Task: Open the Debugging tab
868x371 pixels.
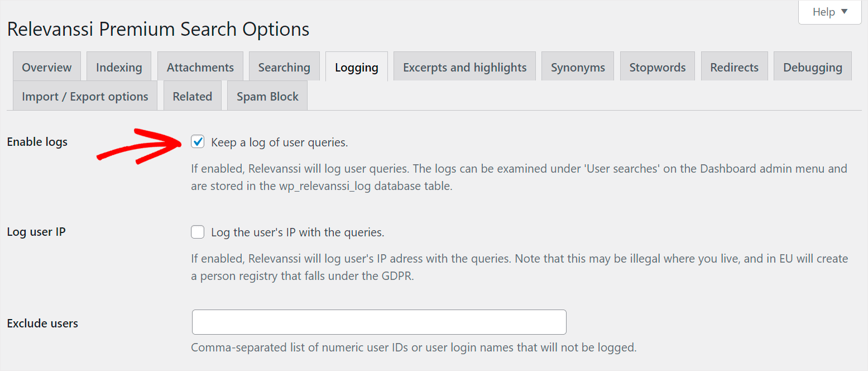Action: click(x=812, y=66)
